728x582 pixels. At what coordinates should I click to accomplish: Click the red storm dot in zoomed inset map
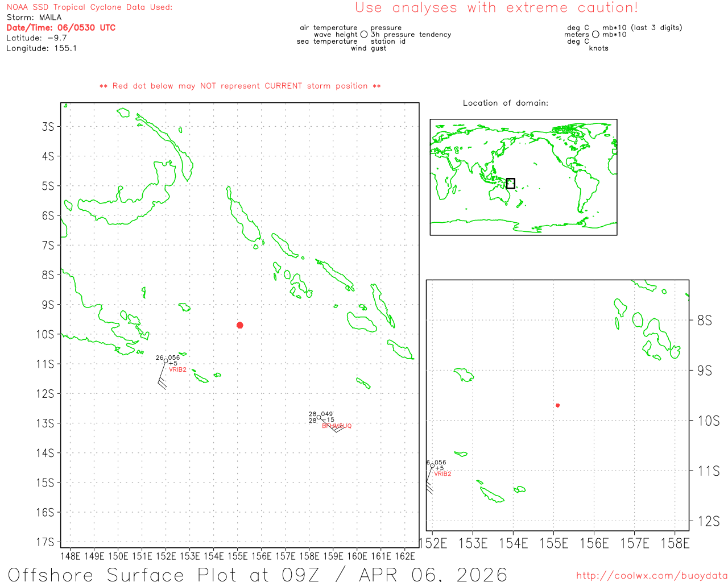coord(557,405)
